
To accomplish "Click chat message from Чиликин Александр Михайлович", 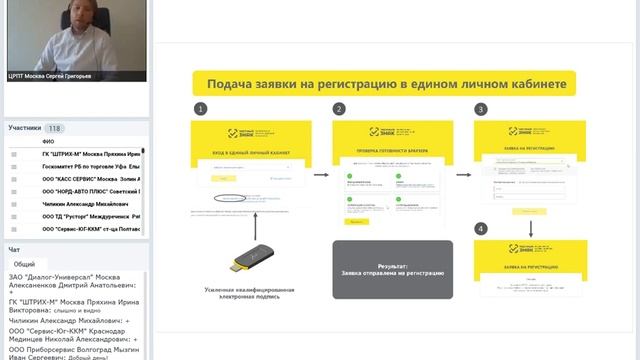I will 69,321.
